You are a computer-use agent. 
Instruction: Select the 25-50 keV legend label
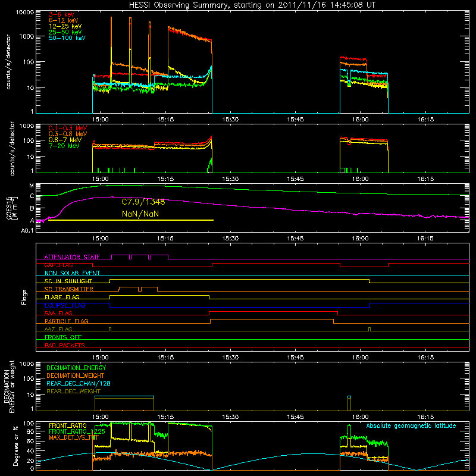(65, 32)
